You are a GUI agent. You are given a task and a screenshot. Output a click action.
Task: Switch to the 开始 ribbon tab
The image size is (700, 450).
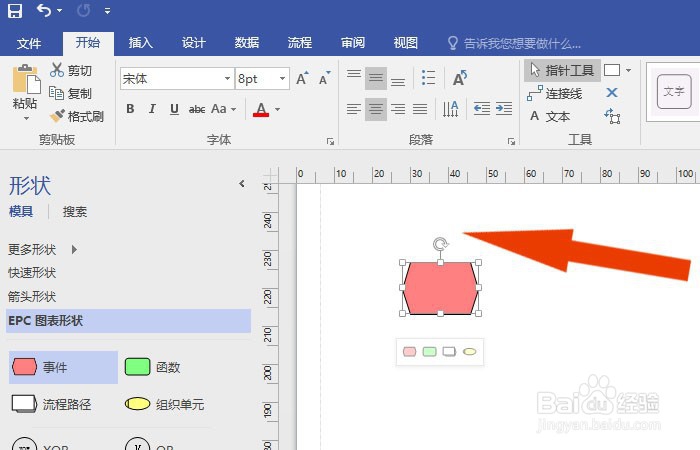[88, 43]
